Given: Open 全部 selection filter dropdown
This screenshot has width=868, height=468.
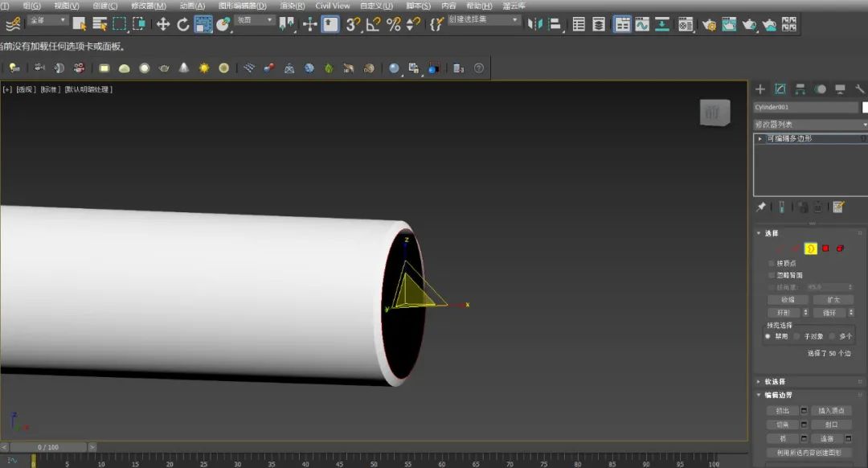Looking at the screenshot, I should pyautogui.click(x=47, y=20).
